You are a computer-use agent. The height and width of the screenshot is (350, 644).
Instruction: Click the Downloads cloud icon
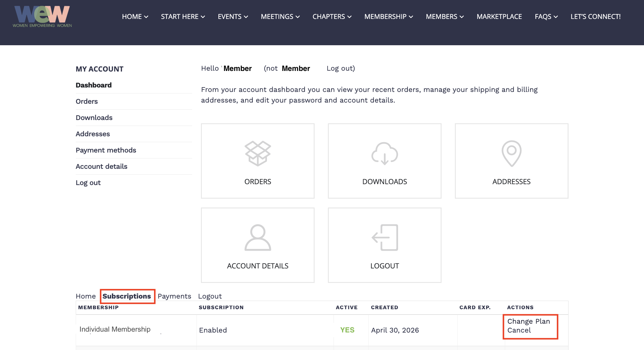384,153
